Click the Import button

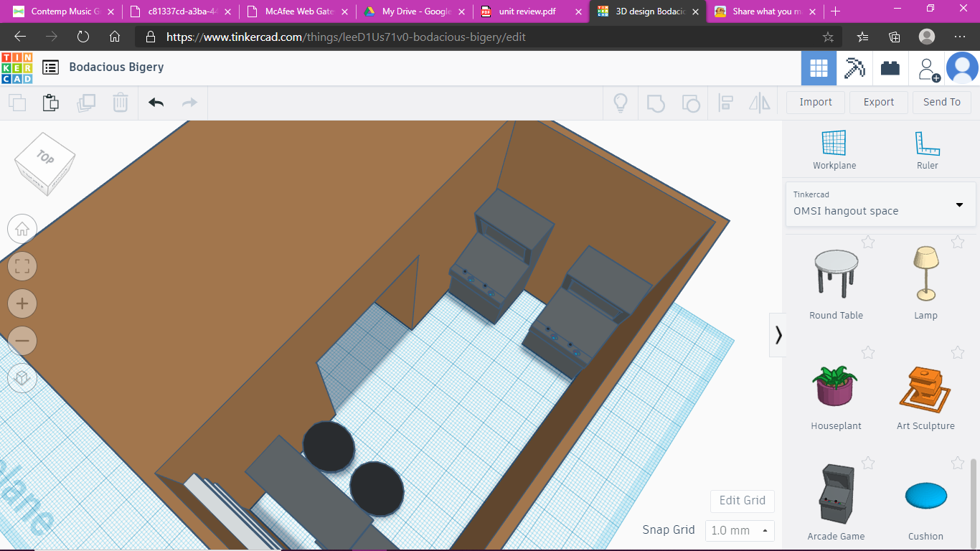(x=816, y=102)
